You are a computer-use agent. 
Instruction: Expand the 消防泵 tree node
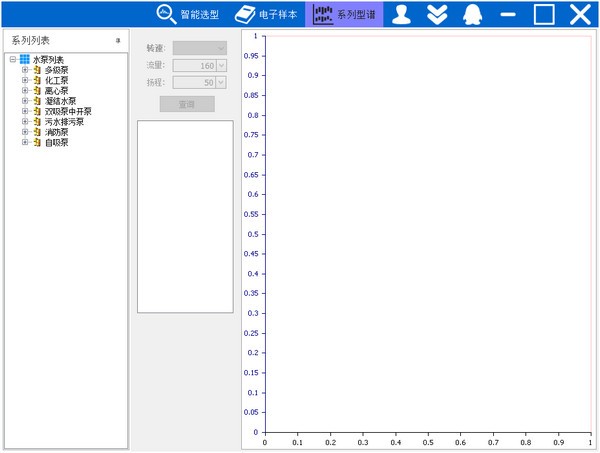[x=25, y=132]
